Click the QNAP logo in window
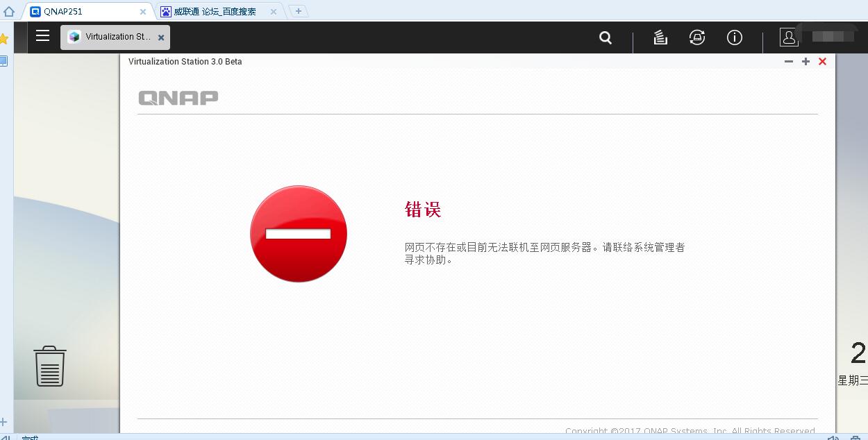The width and height of the screenshot is (868, 440). tap(178, 98)
